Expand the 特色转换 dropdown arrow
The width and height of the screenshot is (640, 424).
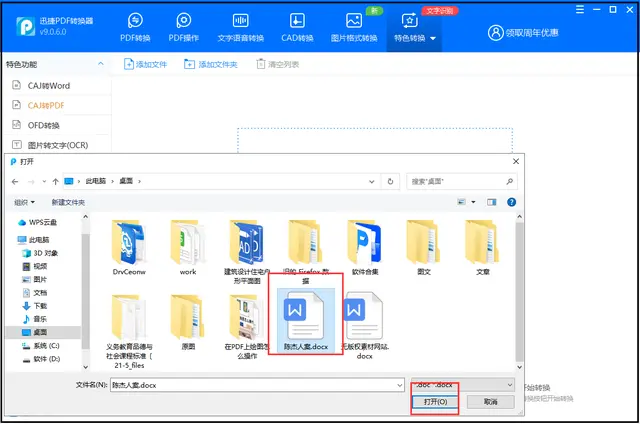click(x=433, y=38)
